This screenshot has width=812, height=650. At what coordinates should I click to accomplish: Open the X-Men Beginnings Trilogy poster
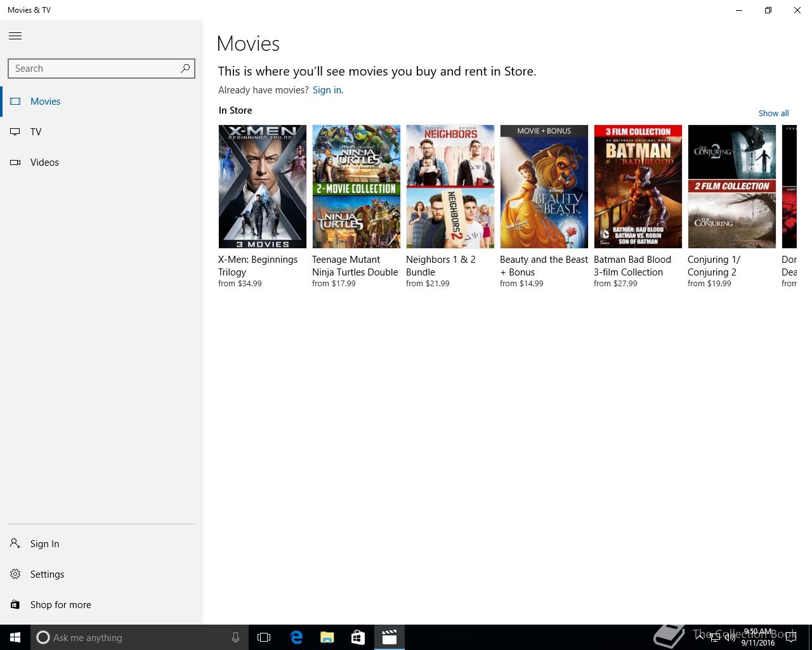point(263,187)
